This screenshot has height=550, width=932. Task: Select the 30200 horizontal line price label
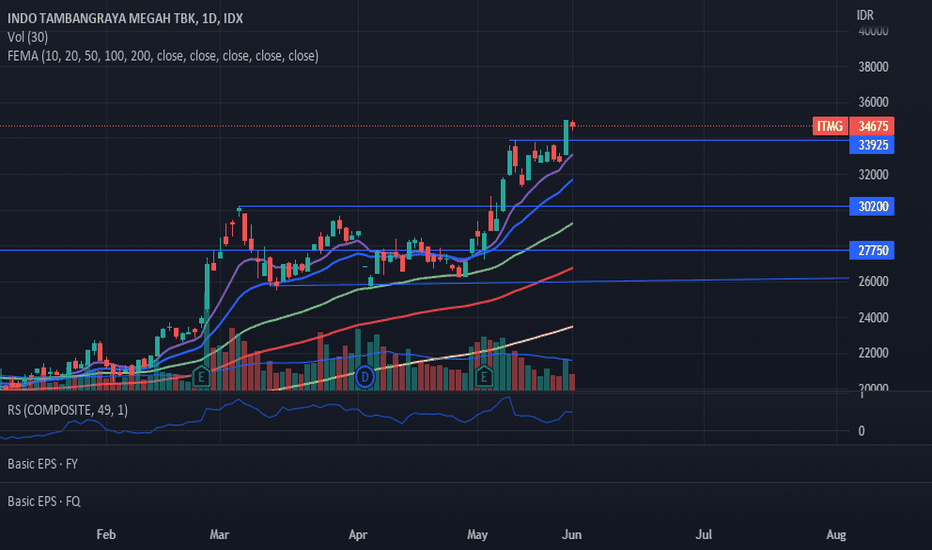tap(872, 206)
